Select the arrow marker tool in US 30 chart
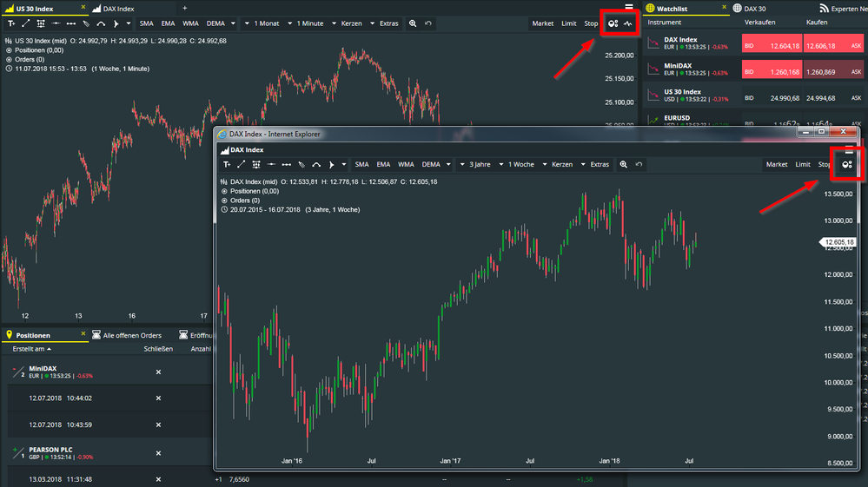 pyautogui.click(x=116, y=23)
